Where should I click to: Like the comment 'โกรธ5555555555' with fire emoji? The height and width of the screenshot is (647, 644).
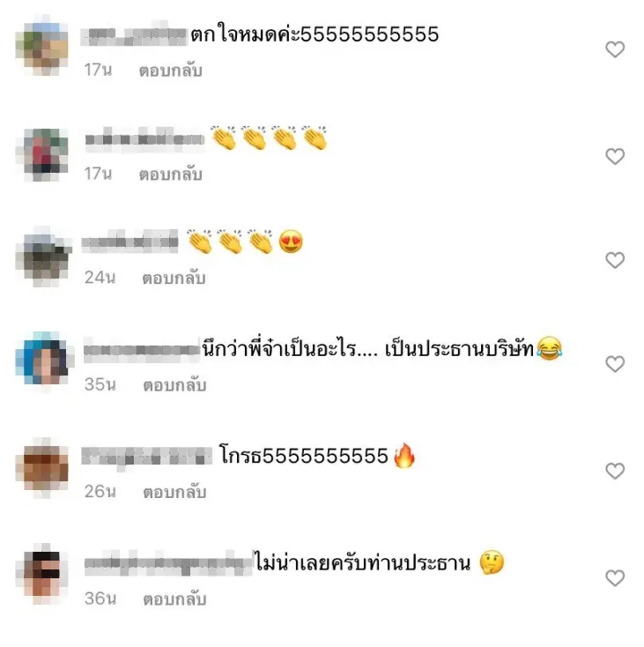click(x=615, y=471)
